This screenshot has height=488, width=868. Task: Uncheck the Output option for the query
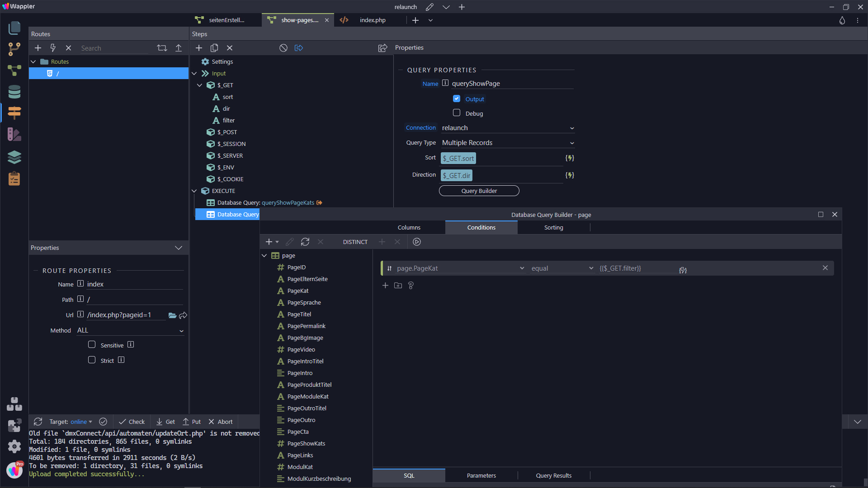coord(457,99)
